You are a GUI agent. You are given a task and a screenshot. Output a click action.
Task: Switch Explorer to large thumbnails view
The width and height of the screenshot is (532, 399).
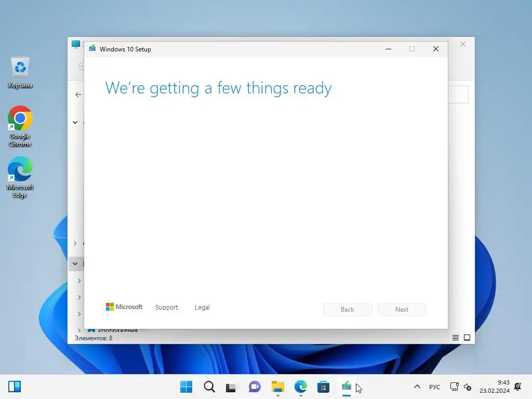tap(467, 338)
